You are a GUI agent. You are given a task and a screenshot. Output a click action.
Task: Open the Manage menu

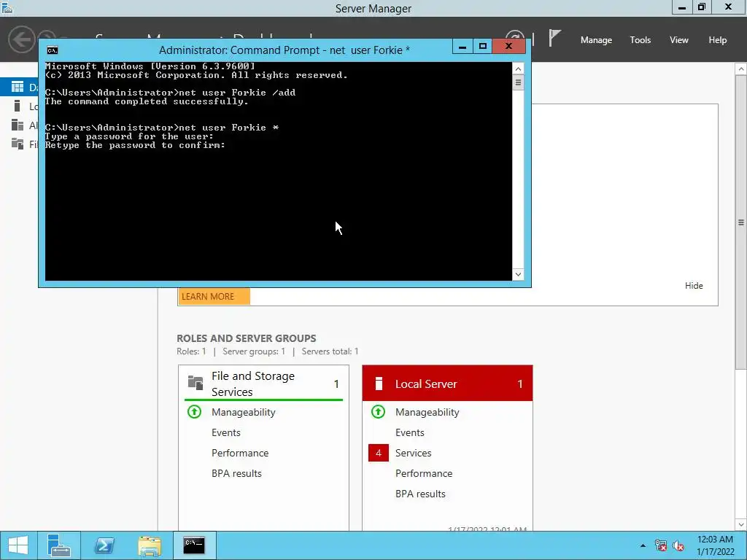[596, 40]
